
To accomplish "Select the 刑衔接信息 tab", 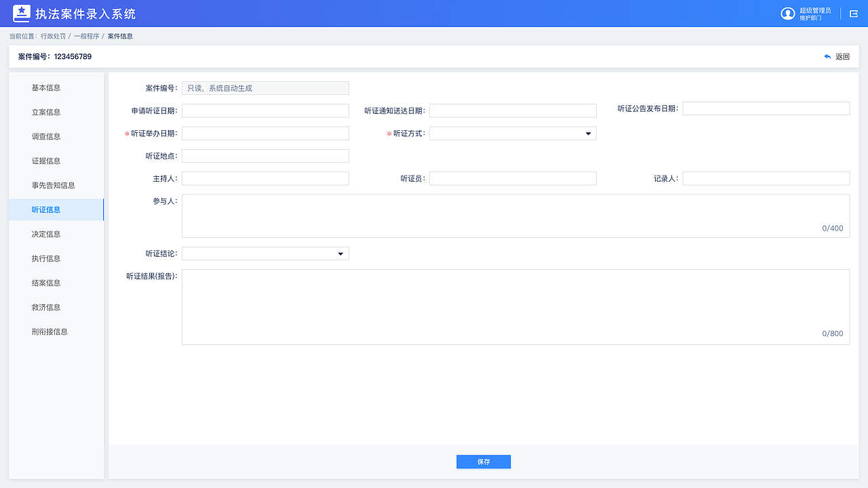I will tap(56, 331).
